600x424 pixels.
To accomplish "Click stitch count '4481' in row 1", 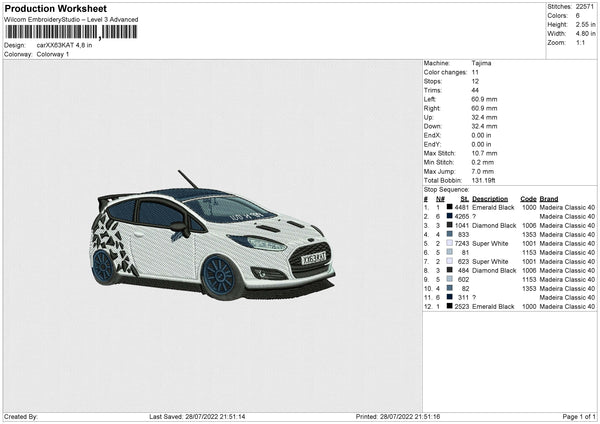I will [462, 207].
